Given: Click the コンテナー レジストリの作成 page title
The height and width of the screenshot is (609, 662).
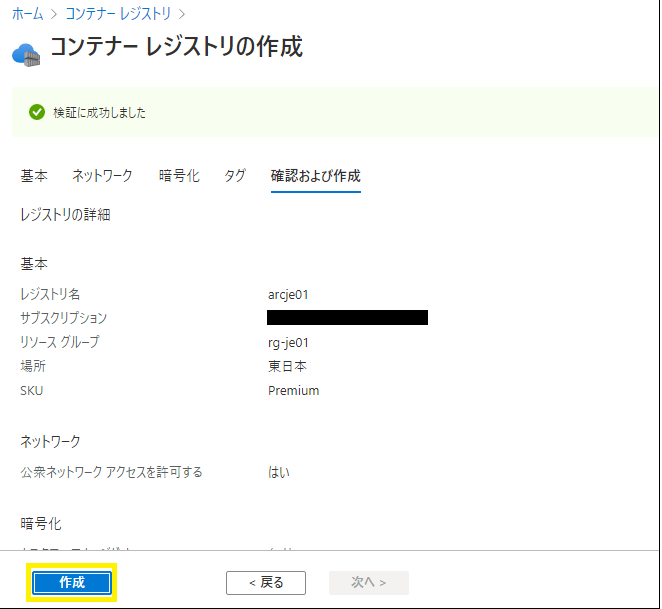Looking at the screenshot, I should tap(176, 46).
